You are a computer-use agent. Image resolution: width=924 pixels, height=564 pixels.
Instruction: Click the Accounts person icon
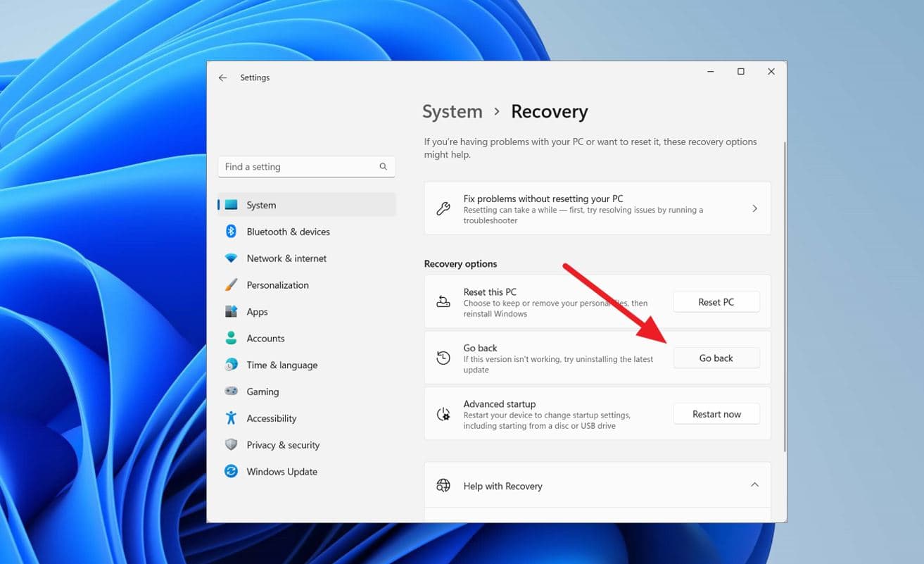pyautogui.click(x=231, y=338)
